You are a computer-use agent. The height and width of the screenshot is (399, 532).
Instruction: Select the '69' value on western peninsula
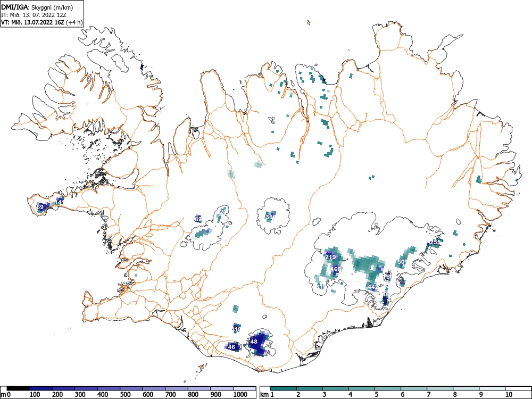click(x=40, y=207)
